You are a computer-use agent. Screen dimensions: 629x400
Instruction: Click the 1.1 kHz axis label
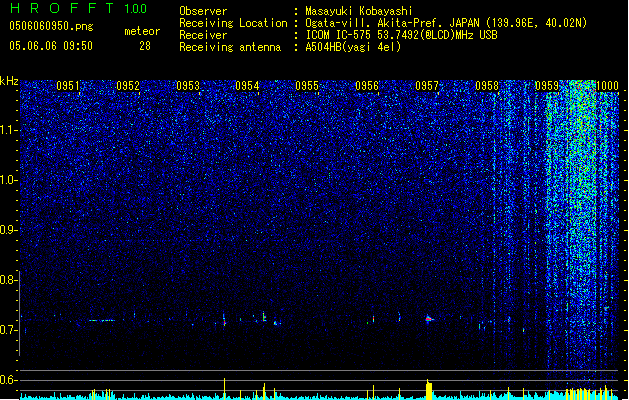(x=8, y=130)
